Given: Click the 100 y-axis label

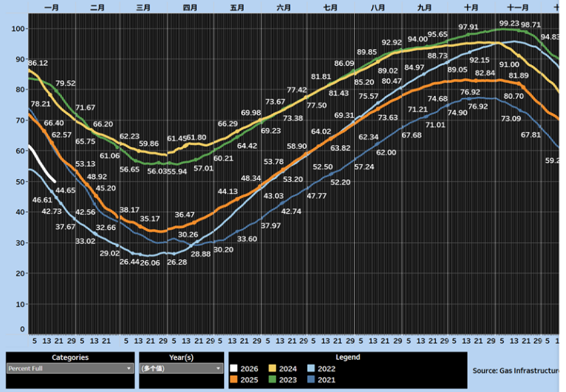Looking at the screenshot, I should pyautogui.click(x=18, y=29).
